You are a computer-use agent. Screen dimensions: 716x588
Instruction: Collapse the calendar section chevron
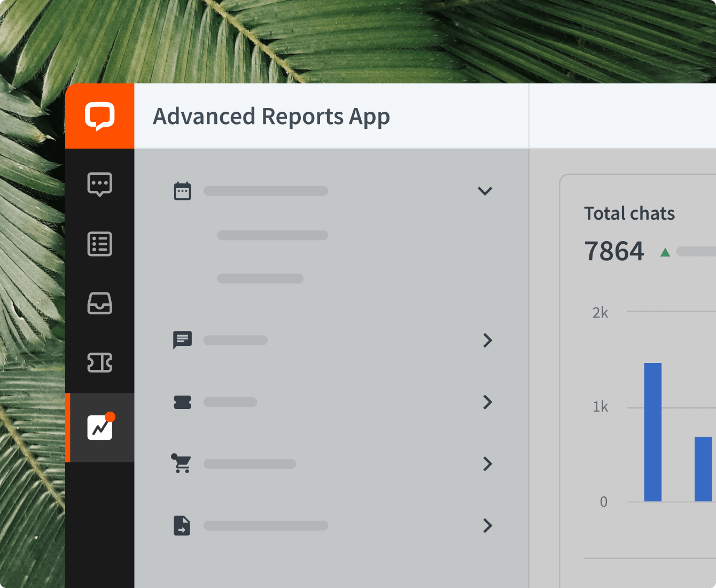point(485,191)
